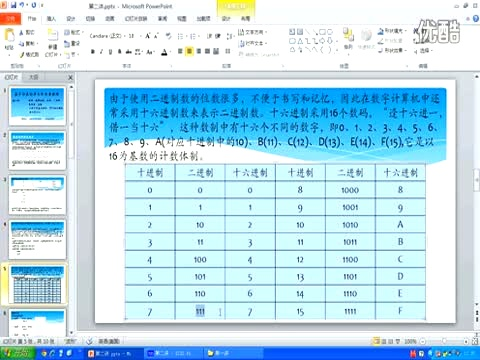The height and width of the screenshot is (360, 480).
Task: Switch to the Insert ribbon tab
Action: pyautogui.click(x=51, y=19)
